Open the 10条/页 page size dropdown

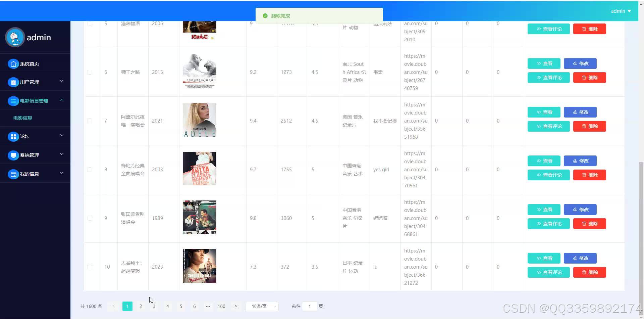pyautogui.click(x=262, y=306)
